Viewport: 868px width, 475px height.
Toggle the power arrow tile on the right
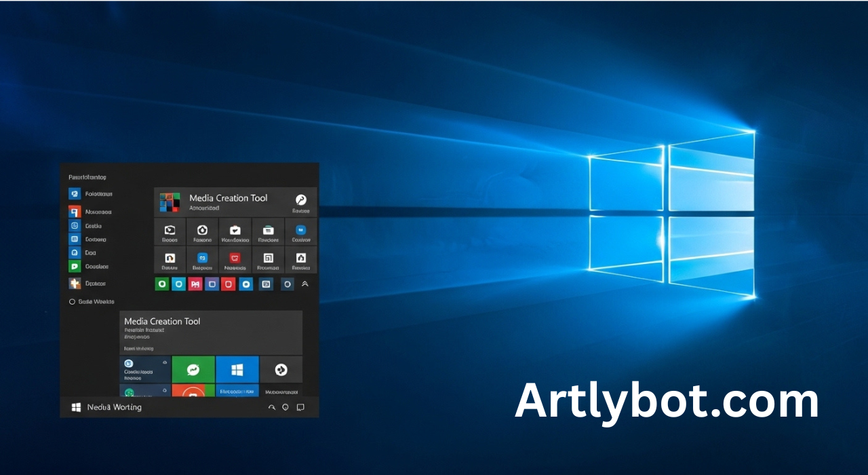281,369
